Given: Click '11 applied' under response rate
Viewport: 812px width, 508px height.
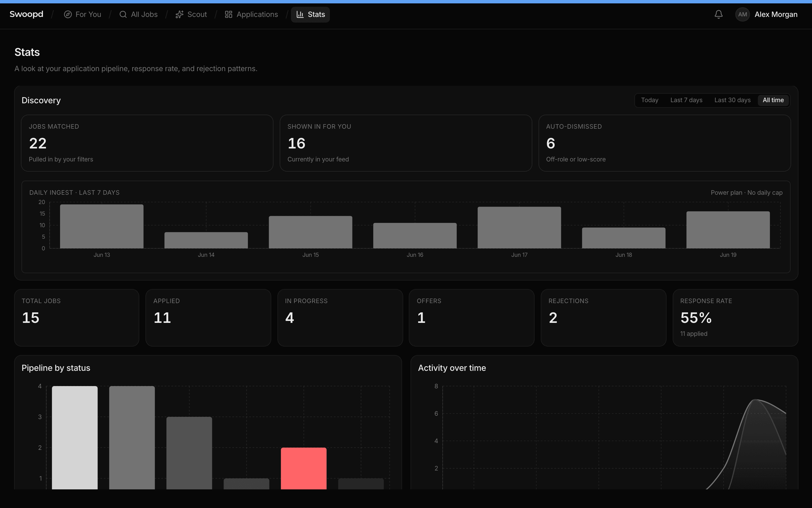Looking at the screenshot, I should click(694, 334).
